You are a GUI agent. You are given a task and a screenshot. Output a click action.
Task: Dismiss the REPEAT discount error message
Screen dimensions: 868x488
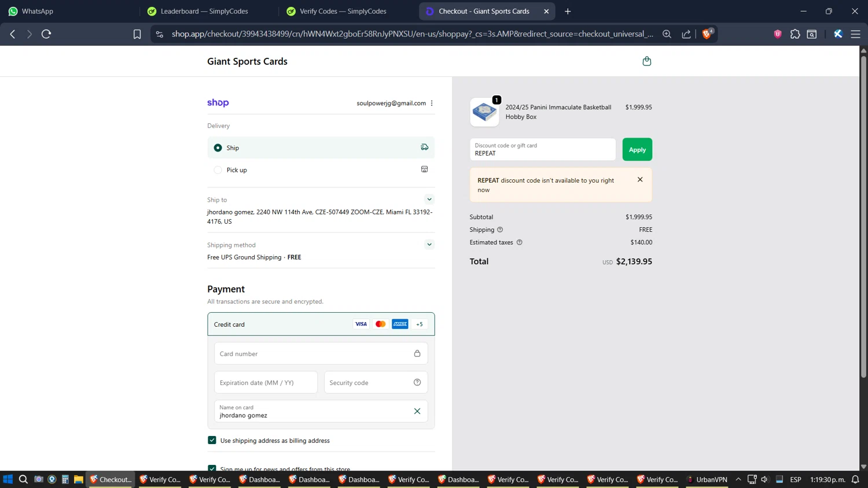tap(640, 179)
